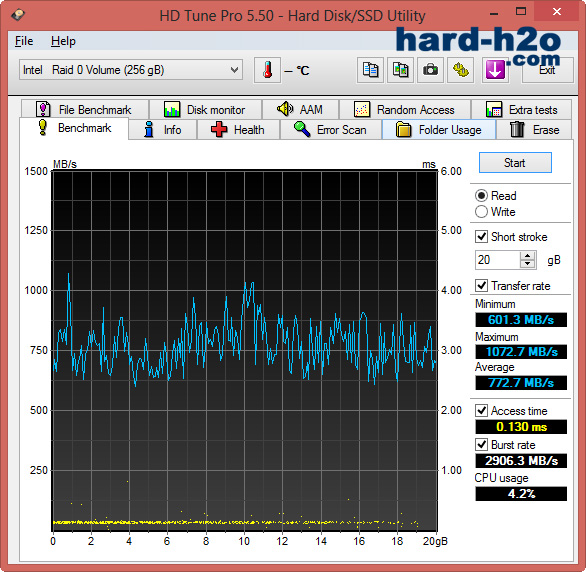Increase short stroke size with up arrow
Viewport: 586px width, 572px height.
pos(527,256)
